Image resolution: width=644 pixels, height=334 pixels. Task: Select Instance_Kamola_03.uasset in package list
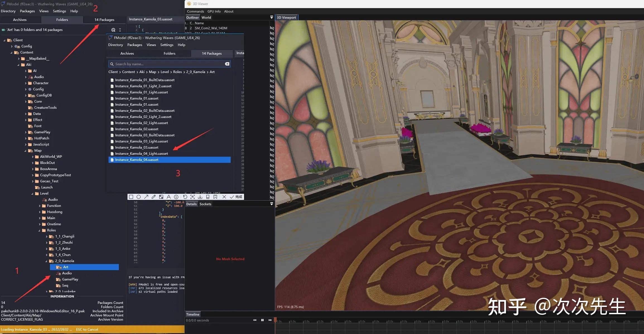pos(137,147)
